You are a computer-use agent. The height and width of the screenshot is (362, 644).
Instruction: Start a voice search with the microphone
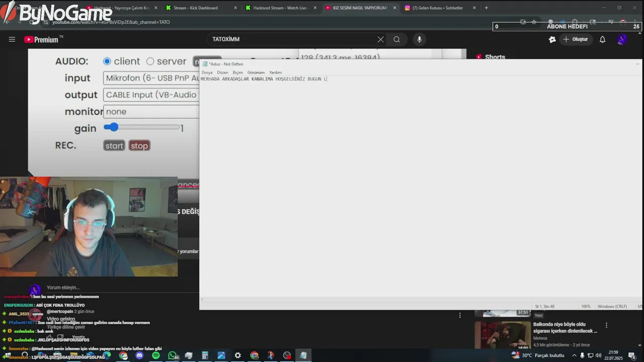(419, 39)
